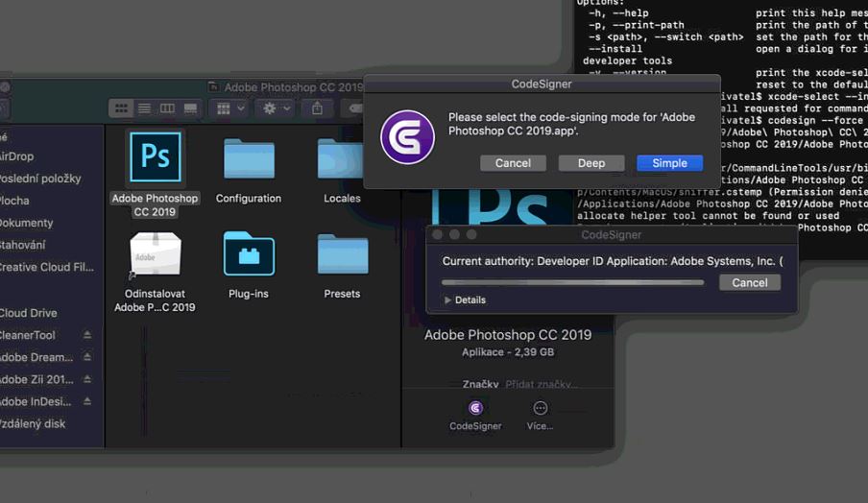This screenshot has width=868, height=503.
Task: Click the Přidat značky tags field
Action: point(542,384)
